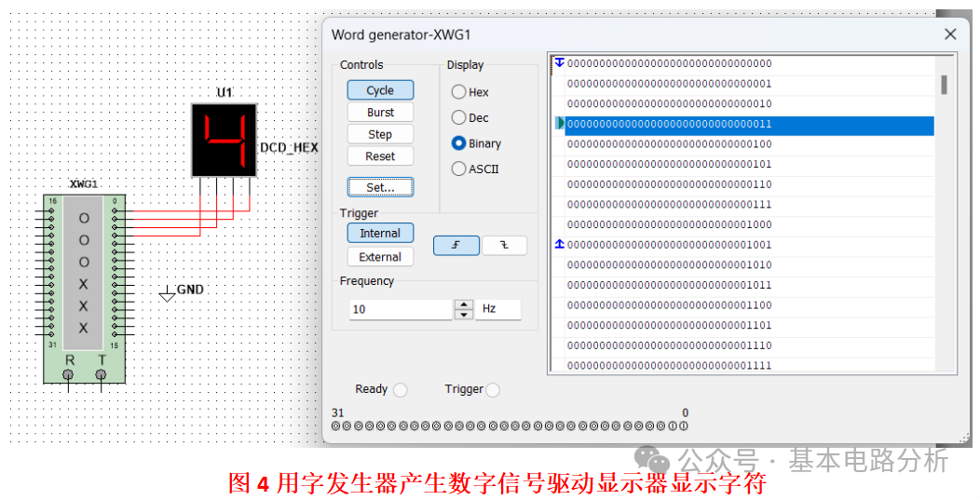Viewport: 980px width, 500px height.
Task: Select the word row ending in 0111
Action: (x=749, y=204)
